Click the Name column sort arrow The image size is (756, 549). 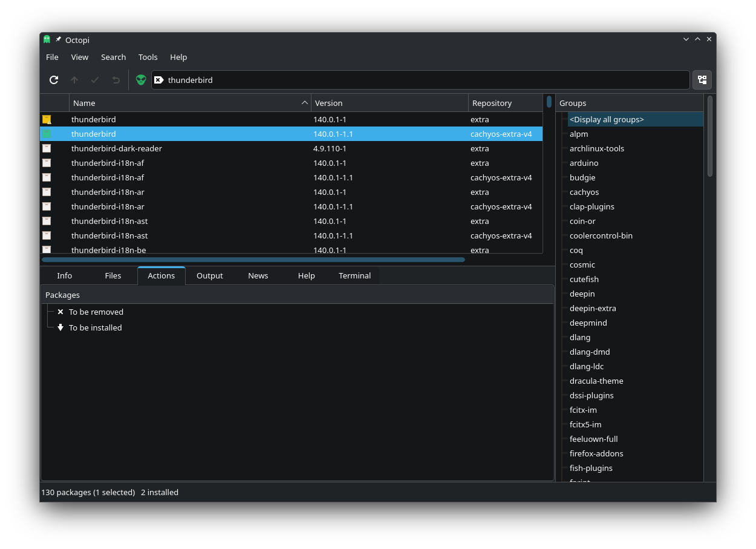click(304, 103)
